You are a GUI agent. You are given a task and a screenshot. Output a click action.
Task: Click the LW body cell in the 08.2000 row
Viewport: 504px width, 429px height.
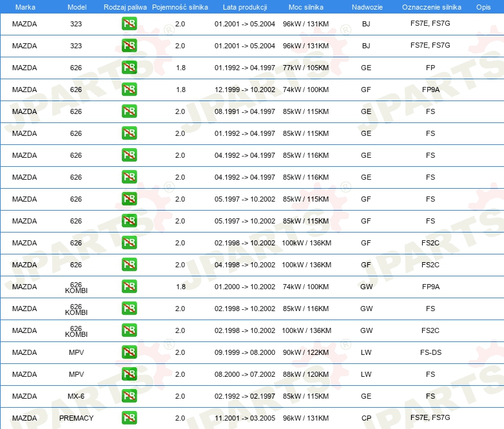pyautogui.click(x=366, y=374)
